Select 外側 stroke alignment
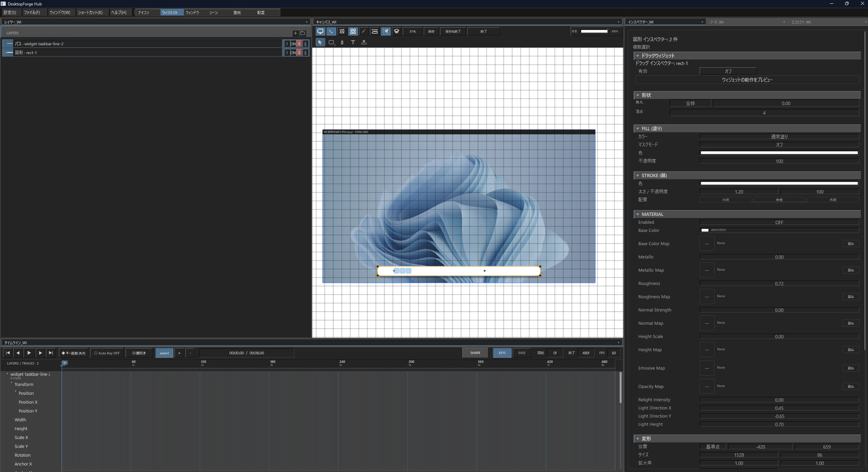The width and height of the screenshot is (868, 472). (833, 200)
